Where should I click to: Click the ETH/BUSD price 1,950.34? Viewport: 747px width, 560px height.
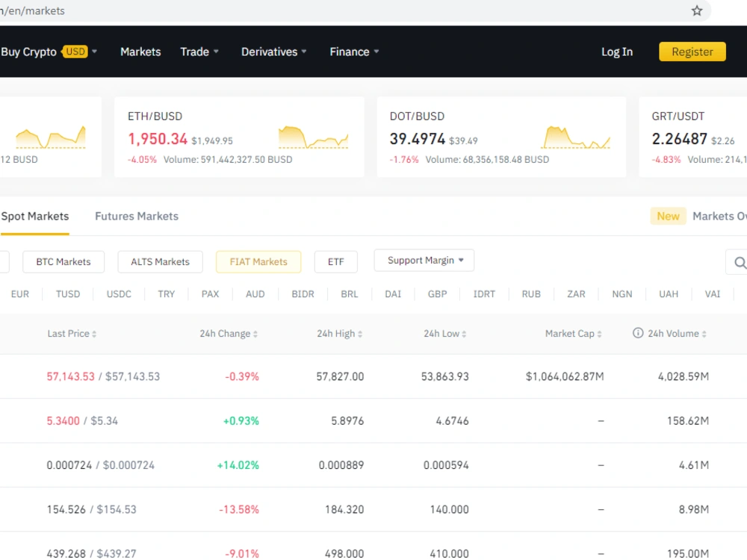click(x=158, y=139)
